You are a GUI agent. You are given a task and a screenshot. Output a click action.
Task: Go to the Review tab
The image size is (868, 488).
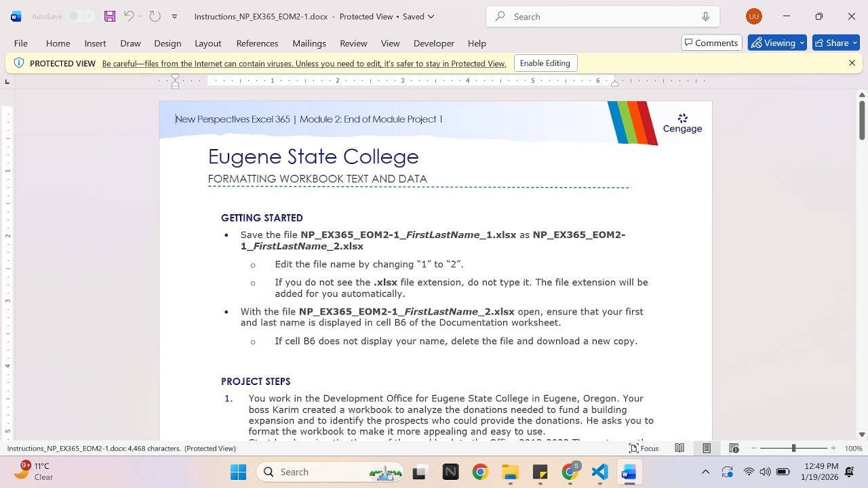(353, 43)
